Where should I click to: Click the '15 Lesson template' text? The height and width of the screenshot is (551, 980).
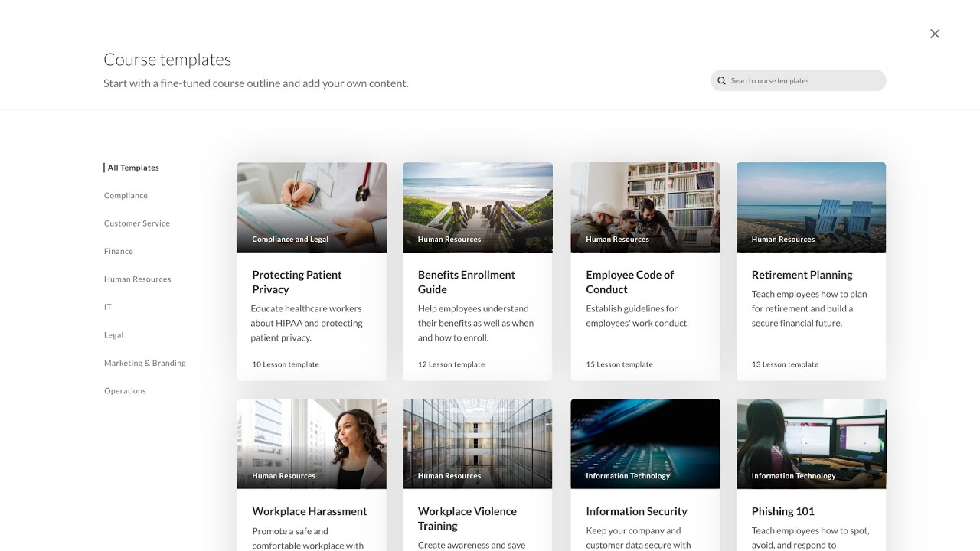click(x=619, y=364)
